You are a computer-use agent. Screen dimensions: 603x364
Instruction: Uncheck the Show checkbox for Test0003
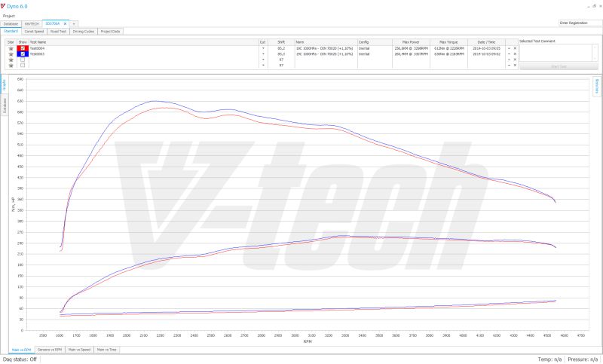tap(23, 54)
